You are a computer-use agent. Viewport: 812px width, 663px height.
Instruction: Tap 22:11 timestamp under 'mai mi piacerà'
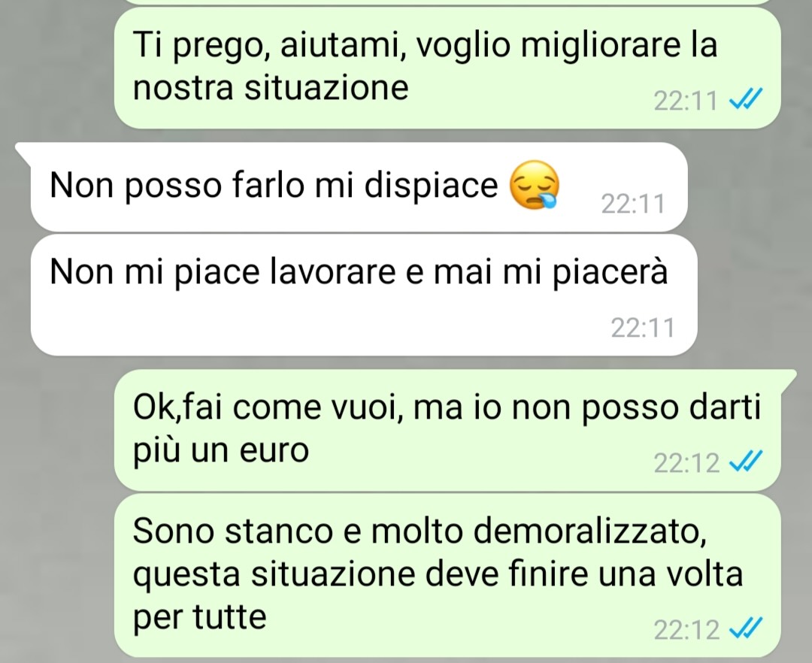click(x=643, y=327)
